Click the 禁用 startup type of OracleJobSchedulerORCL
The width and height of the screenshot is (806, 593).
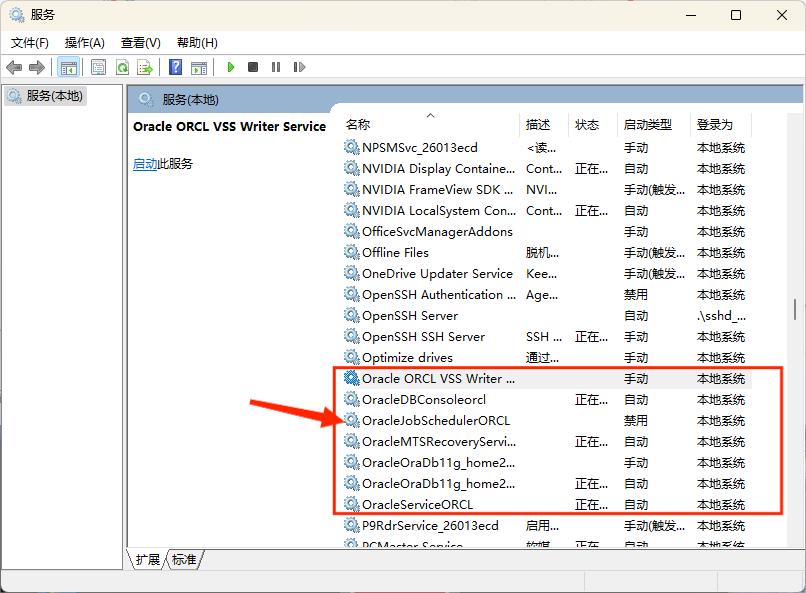click(636, 421)
